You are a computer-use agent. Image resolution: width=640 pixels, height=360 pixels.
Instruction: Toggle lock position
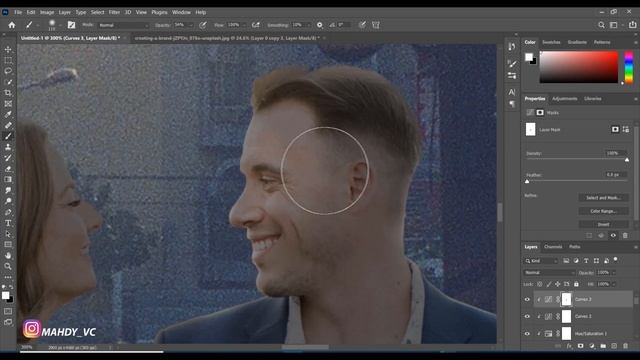click(x=558, y=284)
